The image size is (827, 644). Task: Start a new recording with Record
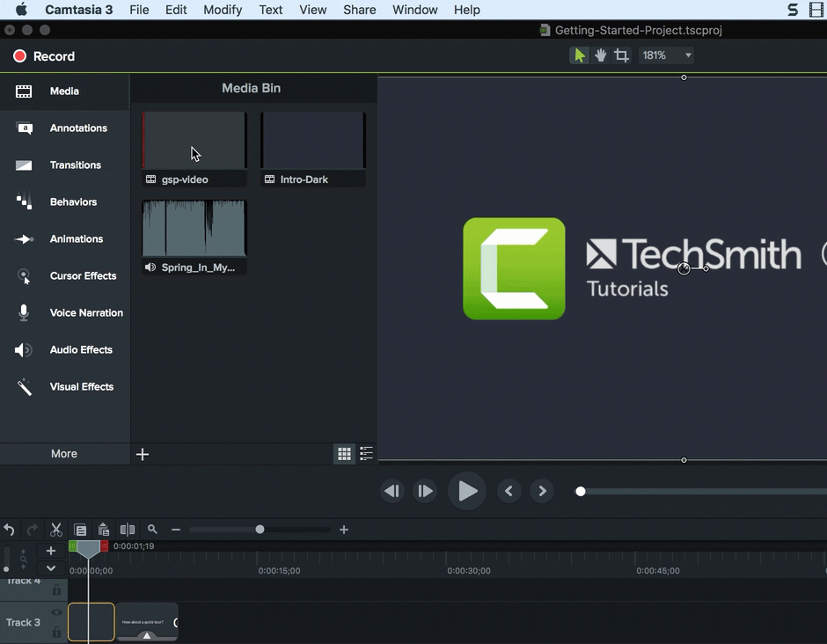tap(44, 55)
